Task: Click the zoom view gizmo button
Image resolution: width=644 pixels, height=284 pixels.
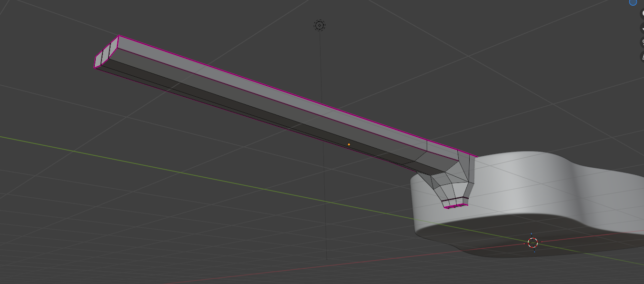Action: tap(642, 13)
